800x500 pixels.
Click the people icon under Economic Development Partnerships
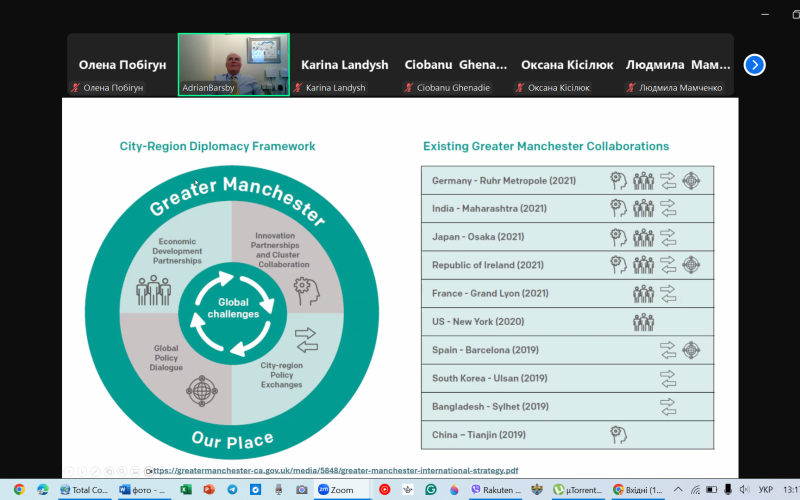click(x=154, y=290)
